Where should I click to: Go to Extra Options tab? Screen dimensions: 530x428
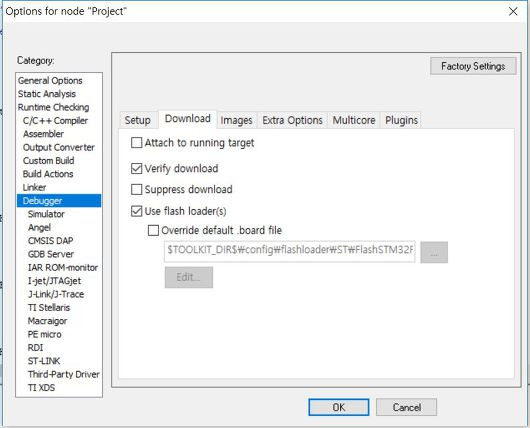(x=292, y=120)
